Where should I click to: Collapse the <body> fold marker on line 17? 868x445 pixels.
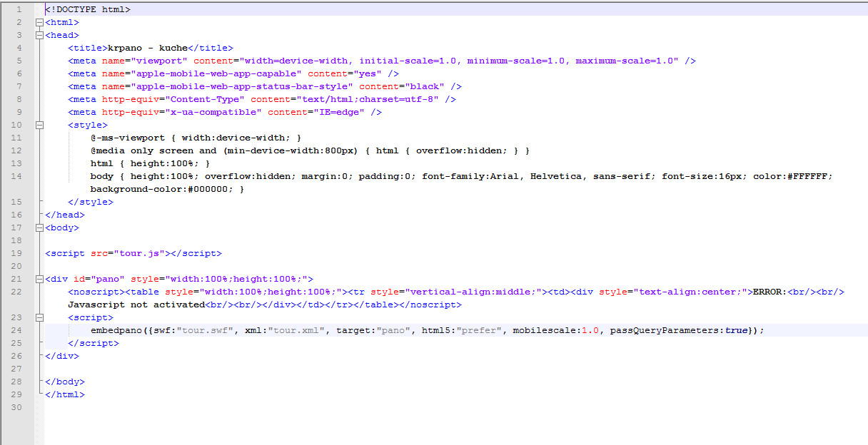(39, 227)
